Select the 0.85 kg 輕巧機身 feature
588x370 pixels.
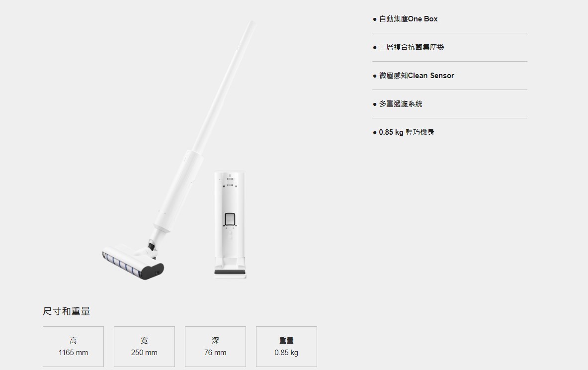pyautogui.click(x=407, y=132)
